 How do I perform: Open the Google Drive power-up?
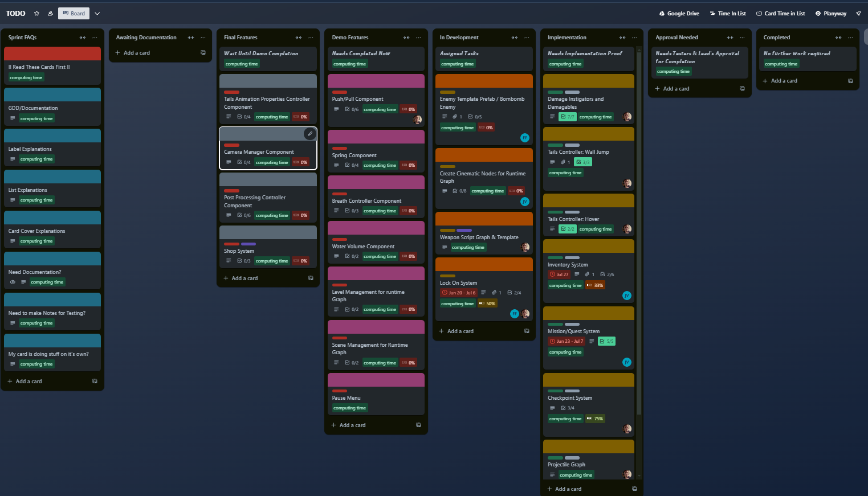(x=679, y=13)
